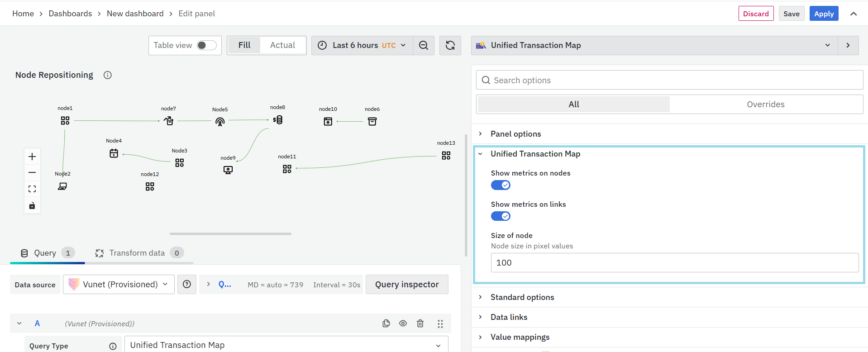Click the Size of node input field
868x352 pixels.
point(674,263)
